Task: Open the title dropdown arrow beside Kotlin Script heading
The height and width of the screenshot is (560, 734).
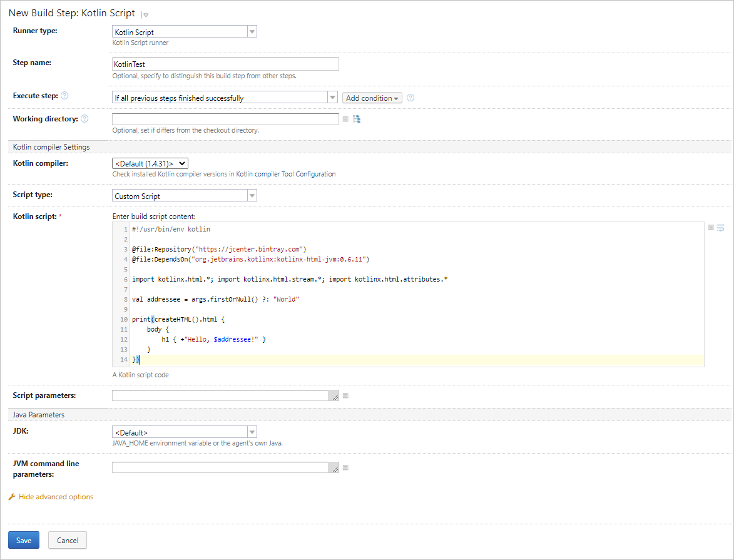Action: pos(146,15)
